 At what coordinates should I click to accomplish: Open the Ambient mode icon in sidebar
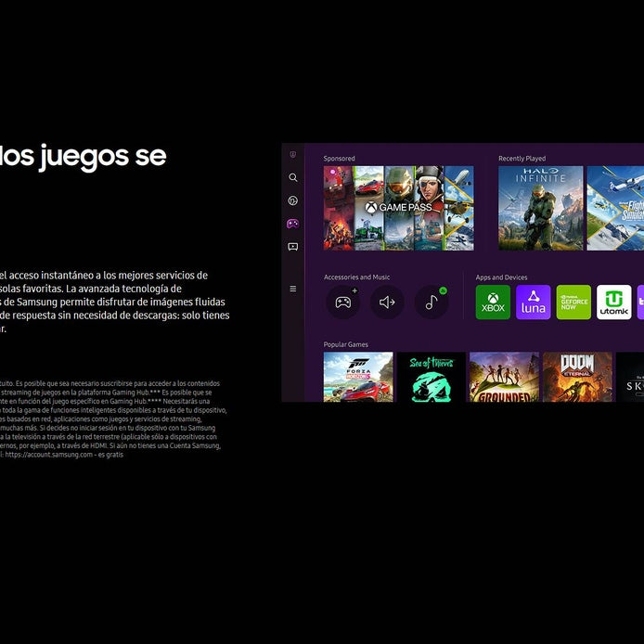pos(293,200)
